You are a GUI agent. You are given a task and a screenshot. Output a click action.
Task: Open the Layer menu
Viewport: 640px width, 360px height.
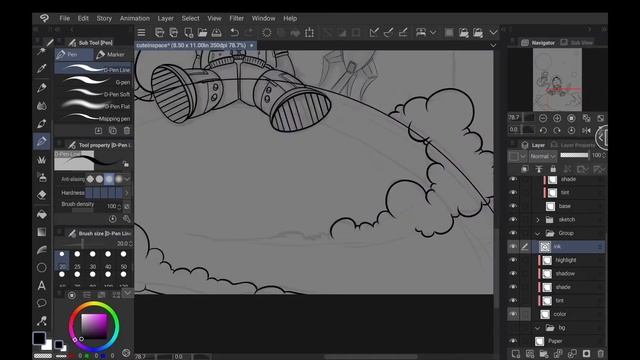(165, 18)
